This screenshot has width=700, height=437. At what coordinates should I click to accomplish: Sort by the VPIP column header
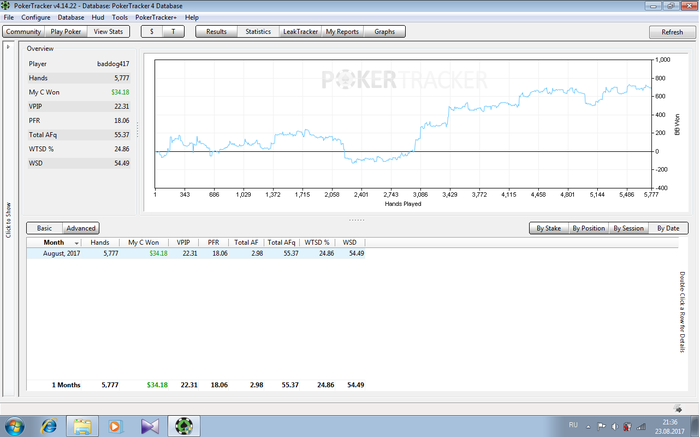[183, 242]
